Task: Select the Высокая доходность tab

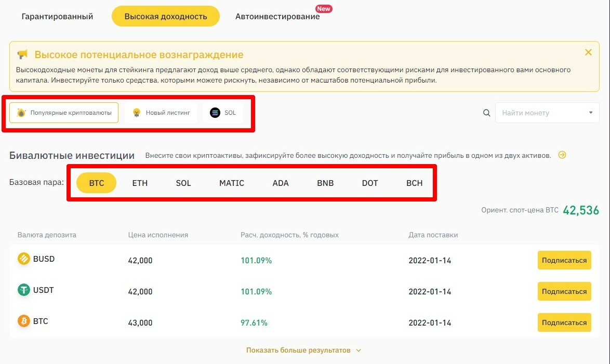Action: pos(166,16)
